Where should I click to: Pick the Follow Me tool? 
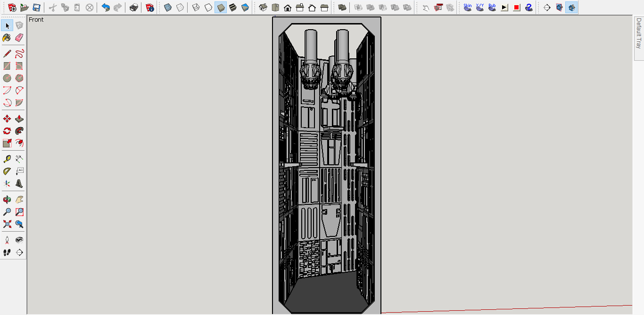(x=19, y=131)
